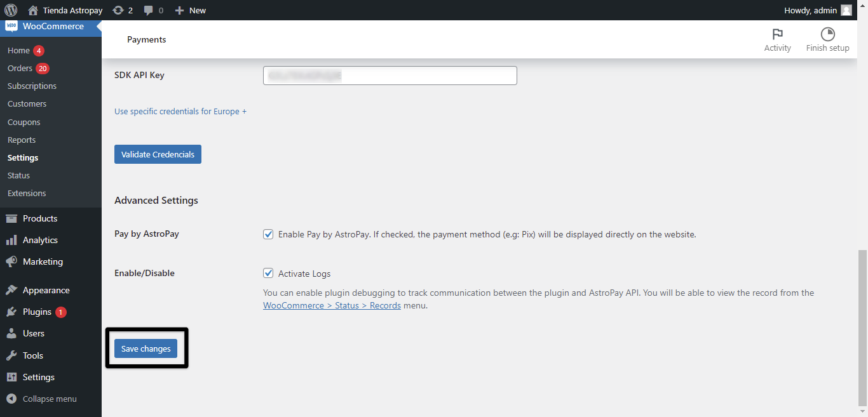The image size is (868, 417).
Task: Click the Save changes button
Action: coord(146,348)
